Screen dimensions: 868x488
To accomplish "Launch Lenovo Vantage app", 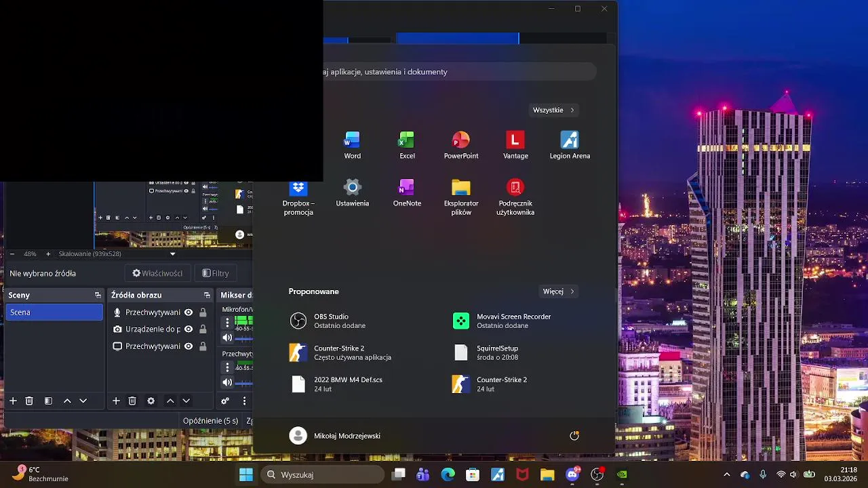I will tap(515, 145).
